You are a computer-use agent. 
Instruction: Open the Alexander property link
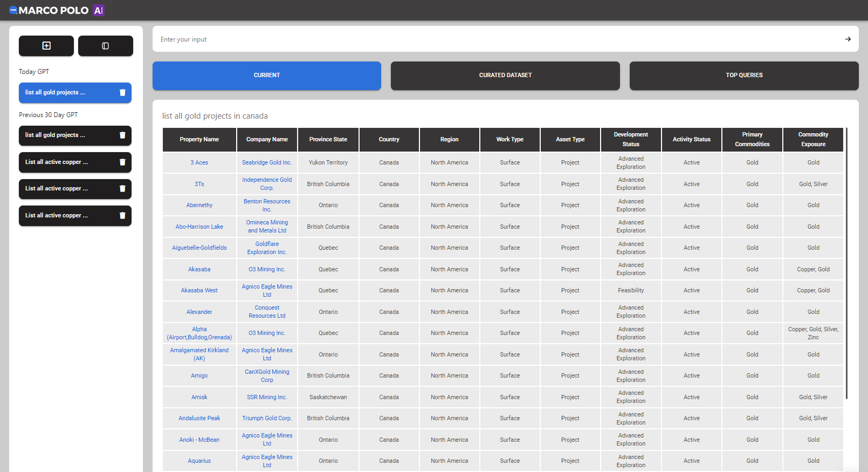pyautogui.click(x=199, y=312)
